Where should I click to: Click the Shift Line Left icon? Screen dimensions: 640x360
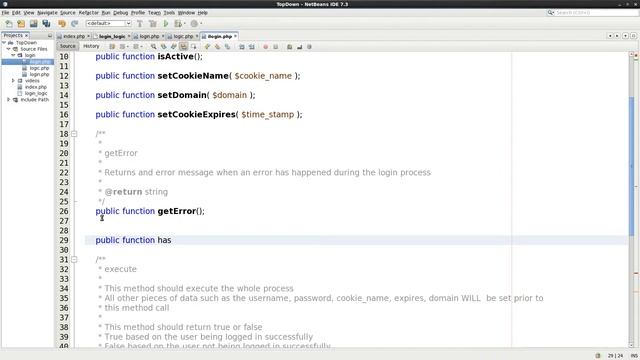[x=242, y=47]
